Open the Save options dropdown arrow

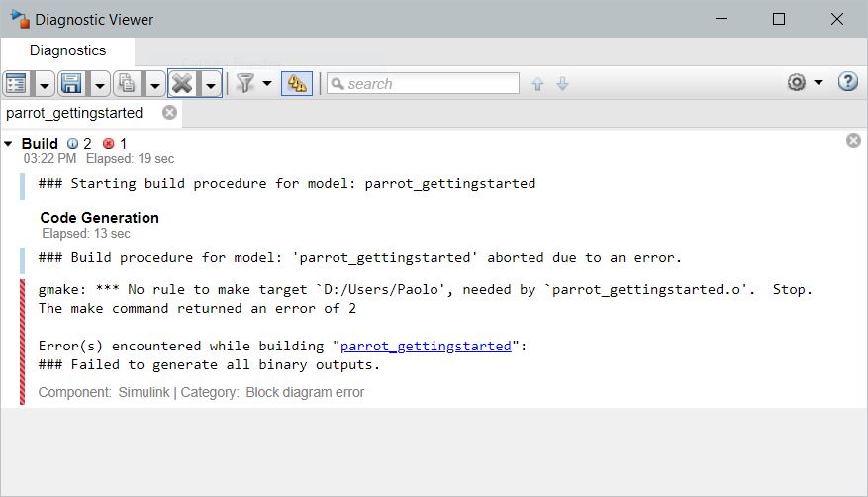[x=100, y=85]
